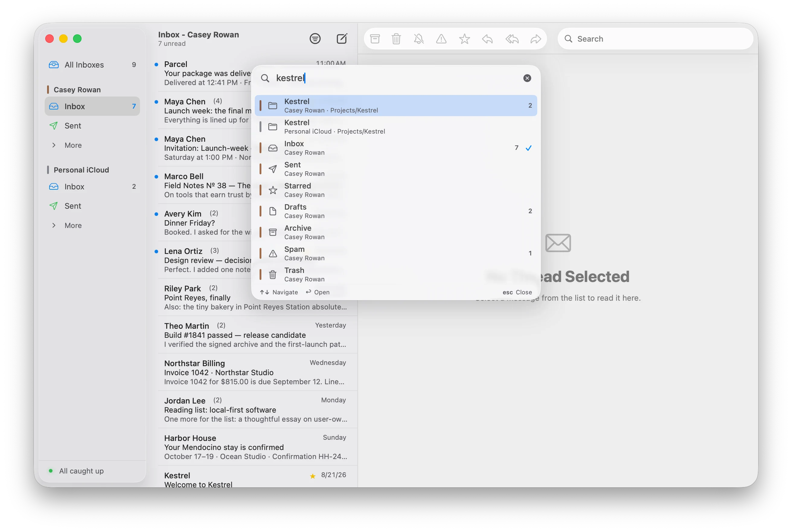Click the star on Kestrel welcome message
The image size is (792, 532).
pyautogui.click(x=312, y=476)
